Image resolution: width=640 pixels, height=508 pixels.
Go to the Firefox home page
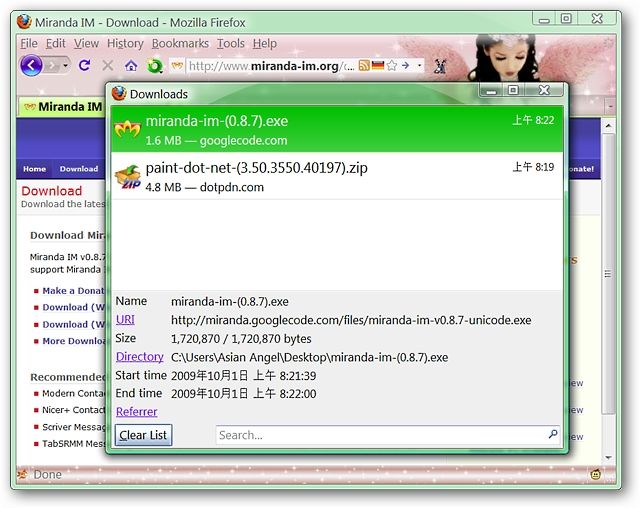coord(131,65)
